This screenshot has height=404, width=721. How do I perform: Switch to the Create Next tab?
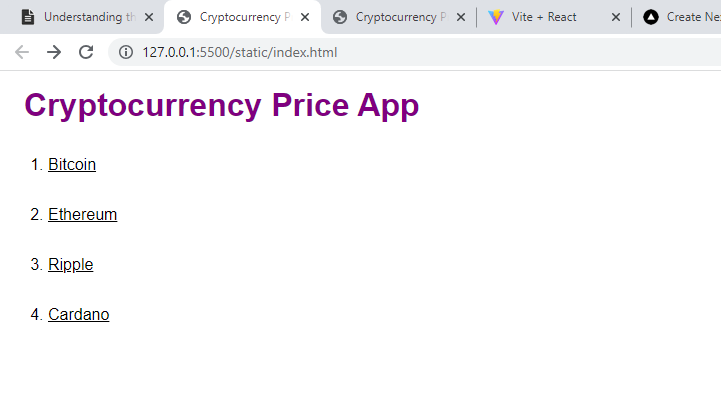pyautogui.click(x=677, y=17)
